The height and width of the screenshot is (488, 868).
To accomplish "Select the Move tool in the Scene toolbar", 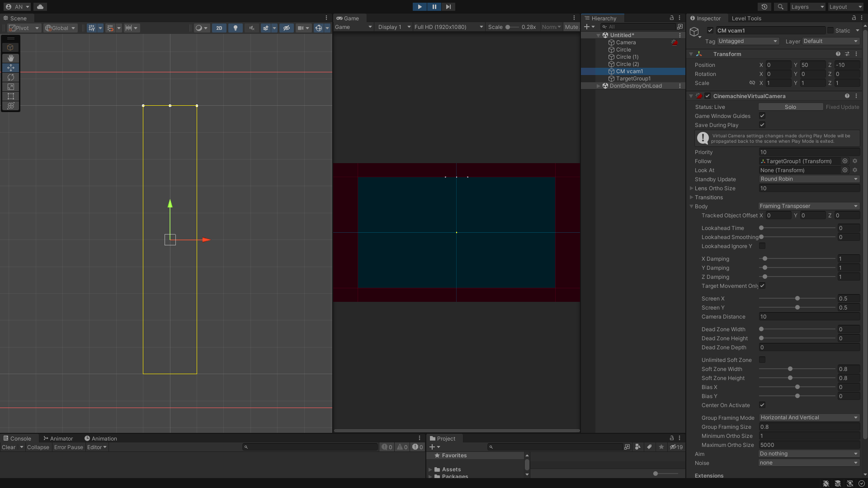I will click(x=10, y=68).
